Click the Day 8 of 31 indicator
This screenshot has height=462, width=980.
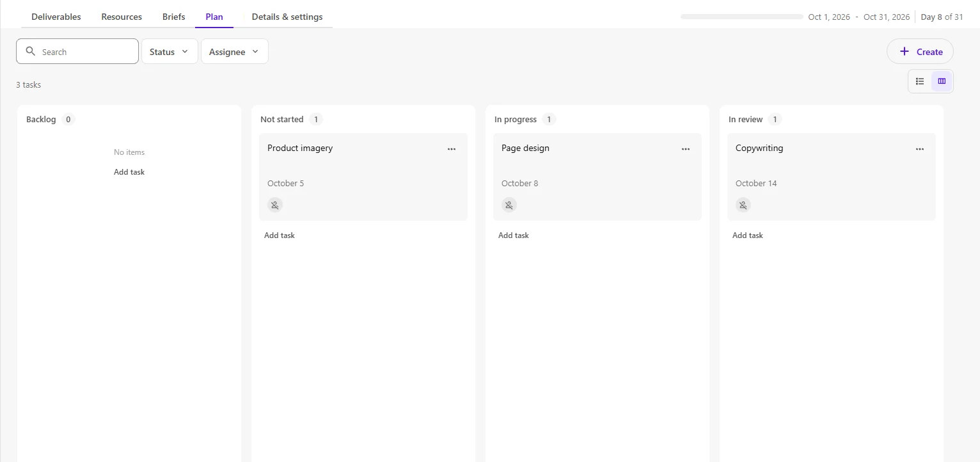tap(942, 17)
